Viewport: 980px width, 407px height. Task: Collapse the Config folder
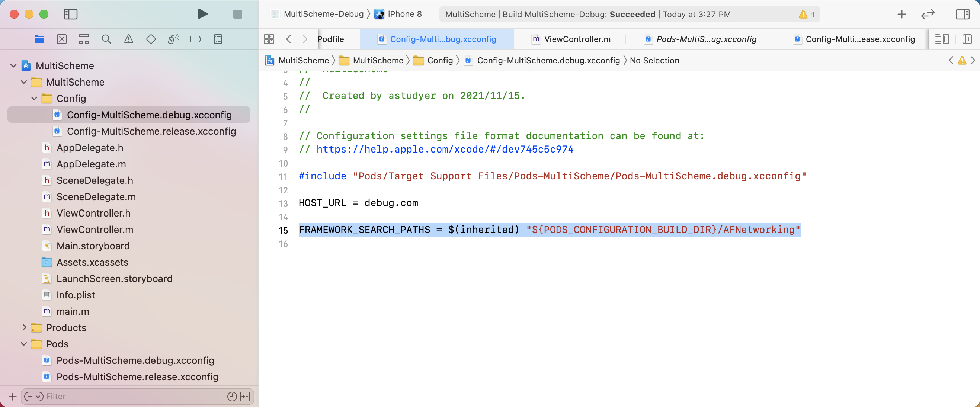[34, 99]
